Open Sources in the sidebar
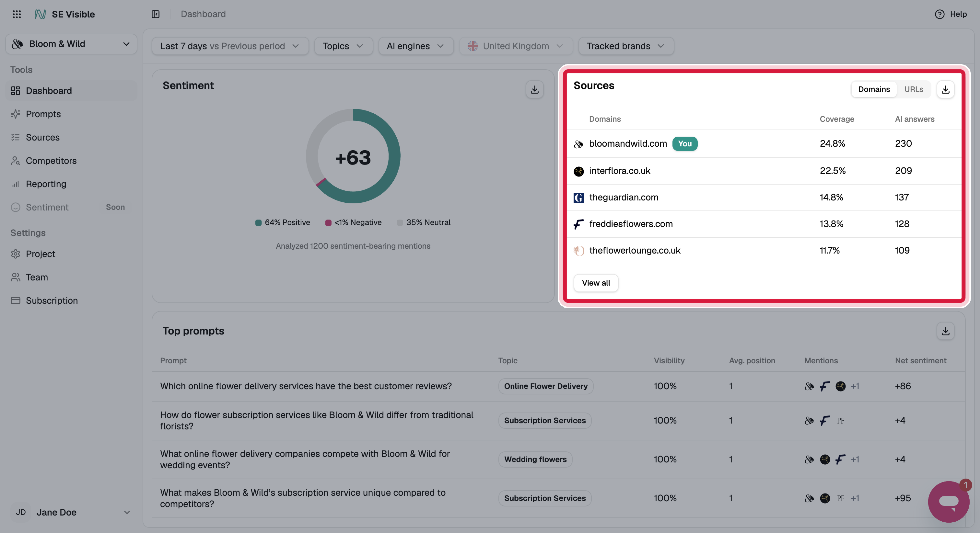 71,137
